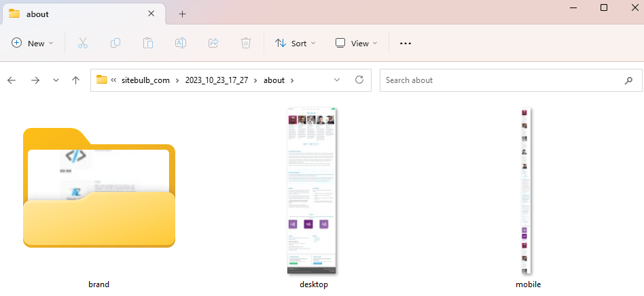The height and width of the screenshot is (296, 644).
Task: Expand chevron after 2023_10_23_17_27
Action: [x=256, y=80]
